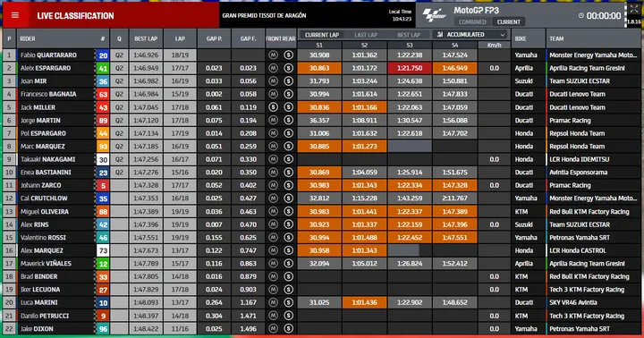This screenshot has width=644, height=338.
Task: Click Jorge Martin's rear tyre icon
Action: pyautogui.click(x=288, y=121)
